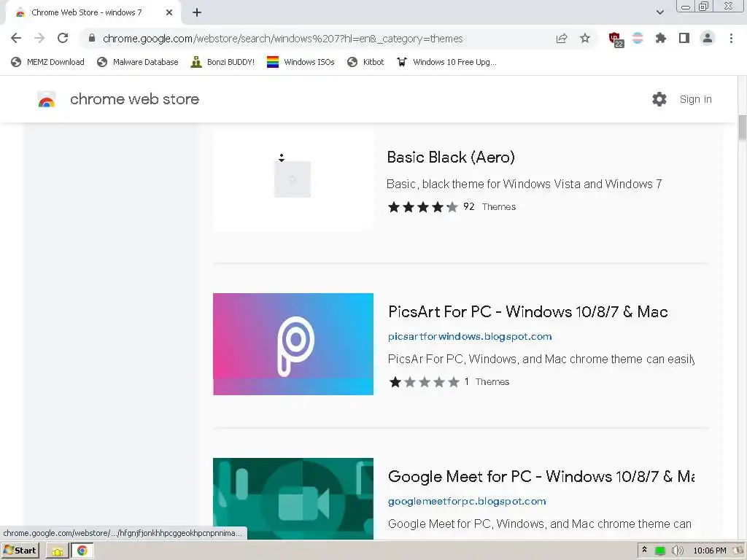The image size is (747, 560).
Task: Click the green tray status icon
Action: click(659, 551)
